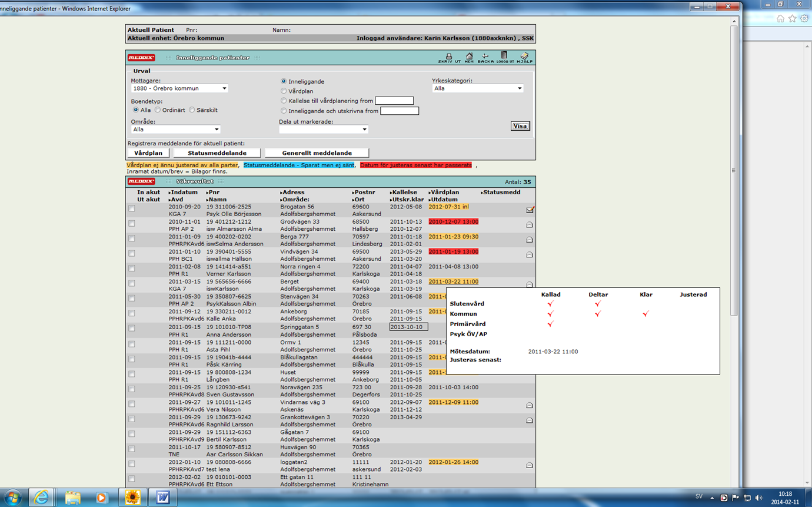Show hidden tray icons arrow
Image resolution: width=812 pixels, height=507 pixels.
pos(712,498)
